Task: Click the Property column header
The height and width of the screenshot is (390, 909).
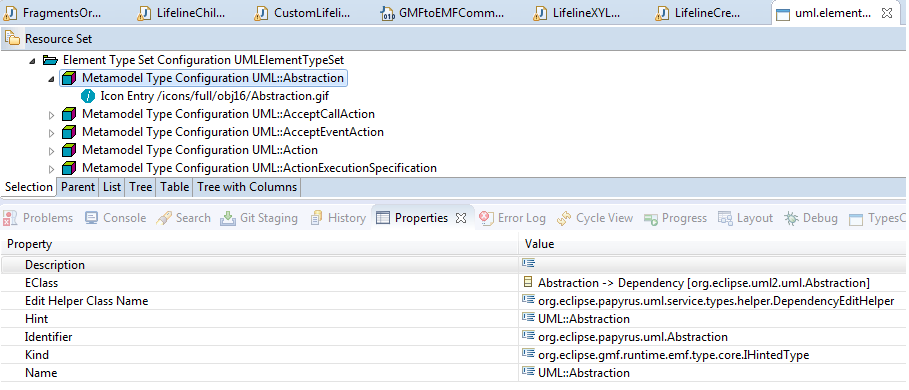Action: 259,244
